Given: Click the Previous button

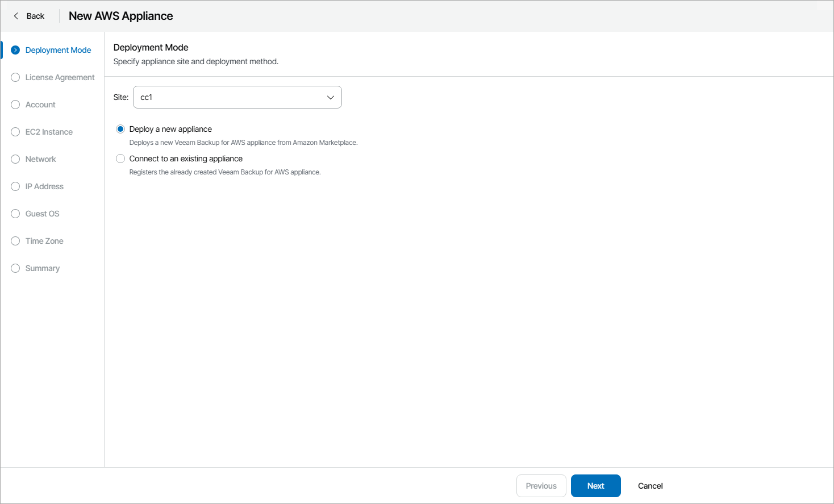Looking at the screenshot, I should pyautogui.click(x=541, y=486).
